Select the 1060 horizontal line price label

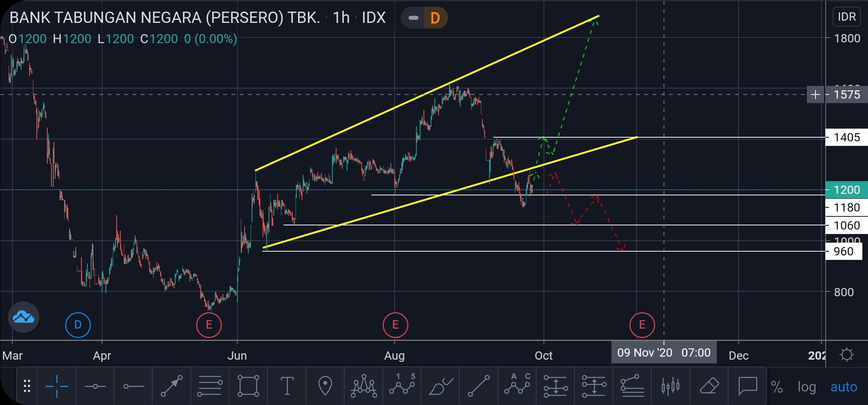click(847, 225)
